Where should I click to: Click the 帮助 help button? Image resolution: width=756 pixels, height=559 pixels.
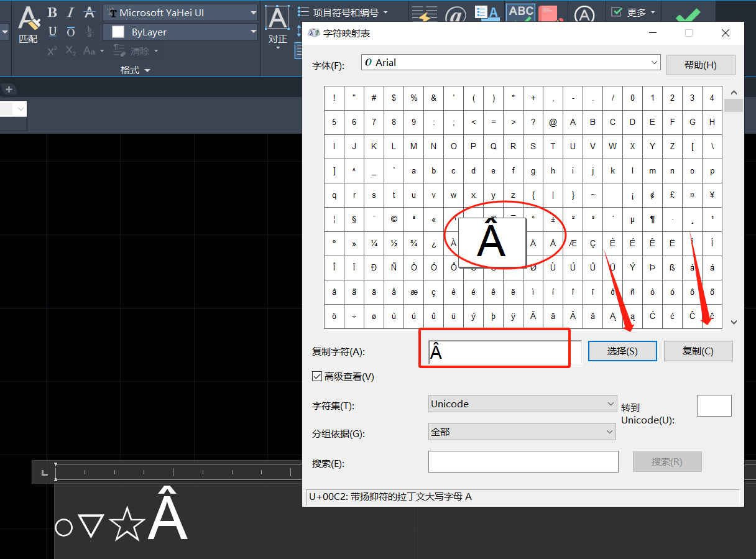pyautogui.click(x=701, y=65)
